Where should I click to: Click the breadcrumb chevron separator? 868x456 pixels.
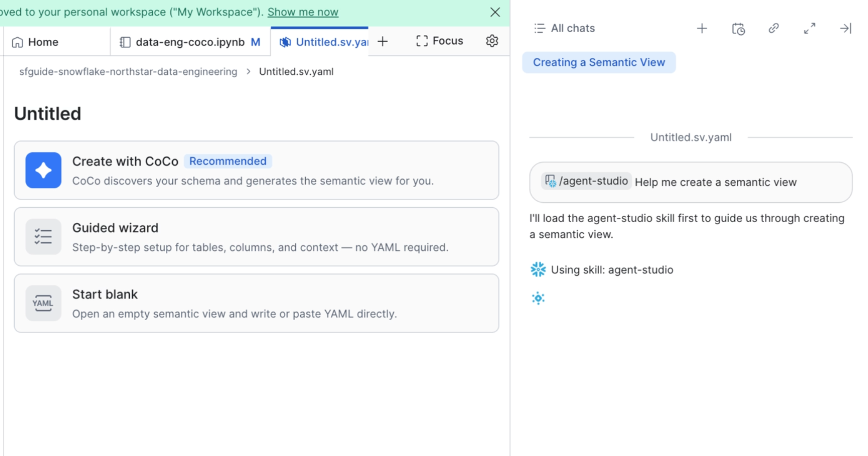[x=248, y=72]
